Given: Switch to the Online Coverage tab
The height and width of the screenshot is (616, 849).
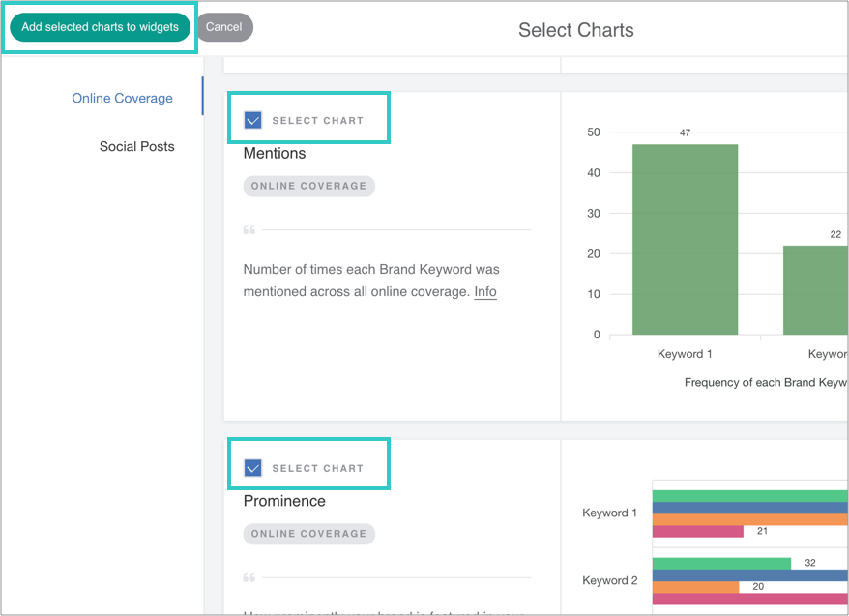Looking at the screenshot, I should pos(122,99).
